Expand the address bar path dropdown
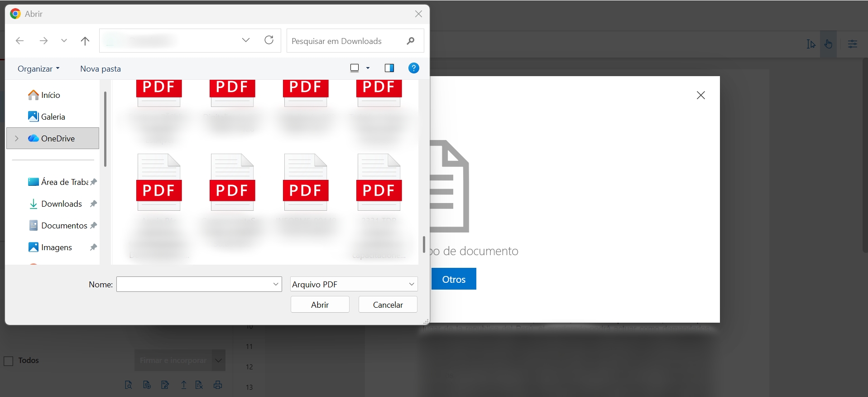 (246, 40)
